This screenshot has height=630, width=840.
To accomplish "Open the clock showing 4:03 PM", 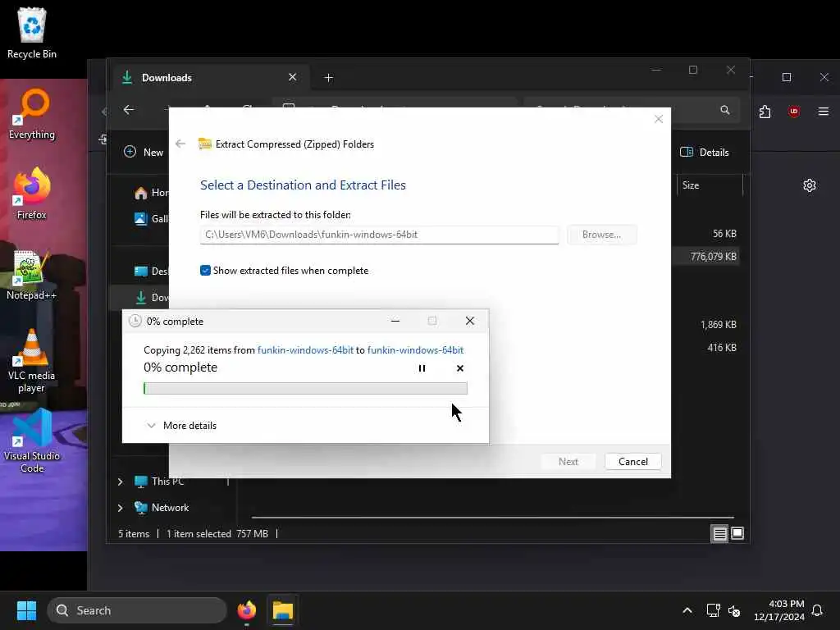I will pos(779,610).
